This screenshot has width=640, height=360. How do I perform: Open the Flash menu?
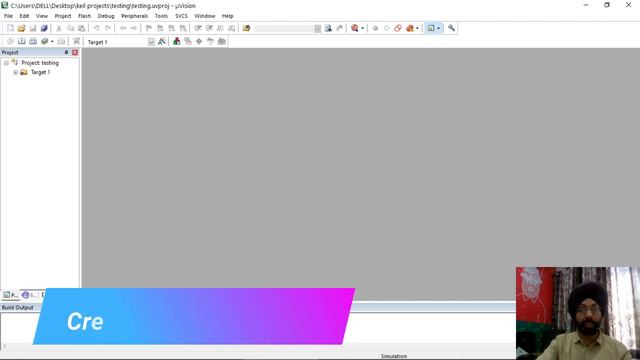pos(84,16)
